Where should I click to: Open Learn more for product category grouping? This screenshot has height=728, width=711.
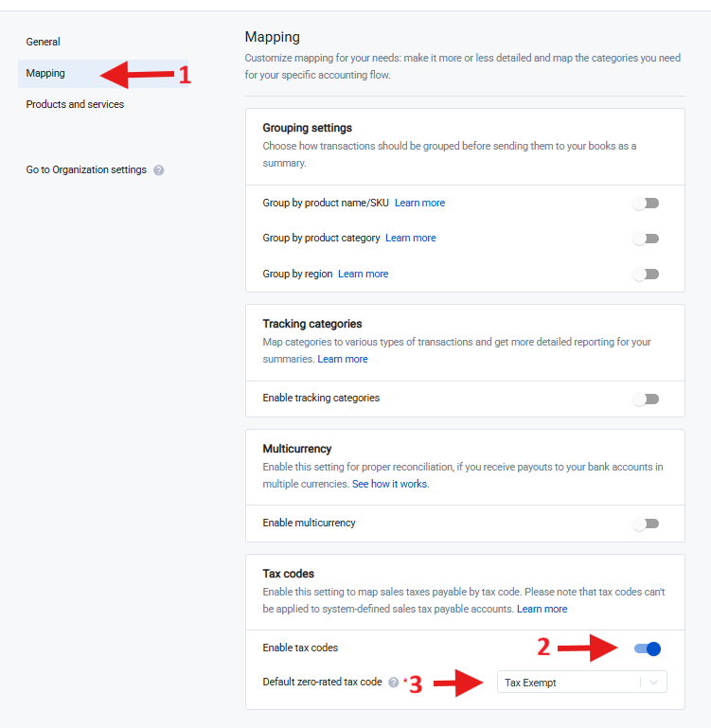tap(411, 238)
